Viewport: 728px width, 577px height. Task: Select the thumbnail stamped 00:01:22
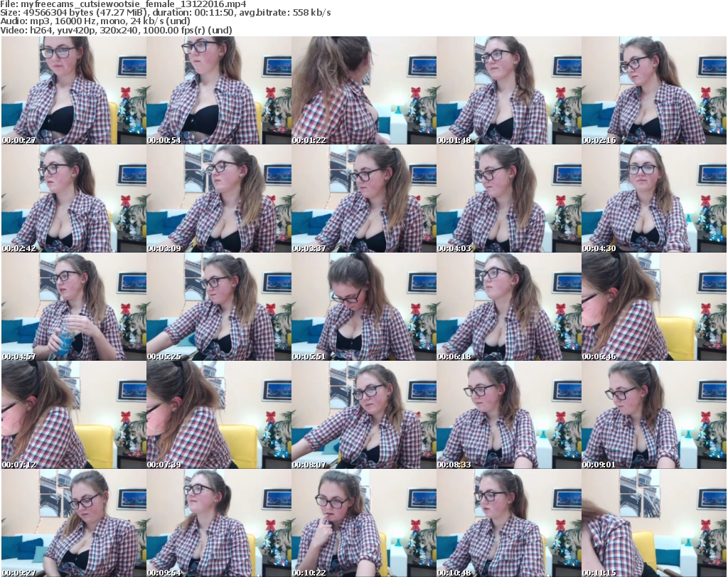(x=363, y=90)
